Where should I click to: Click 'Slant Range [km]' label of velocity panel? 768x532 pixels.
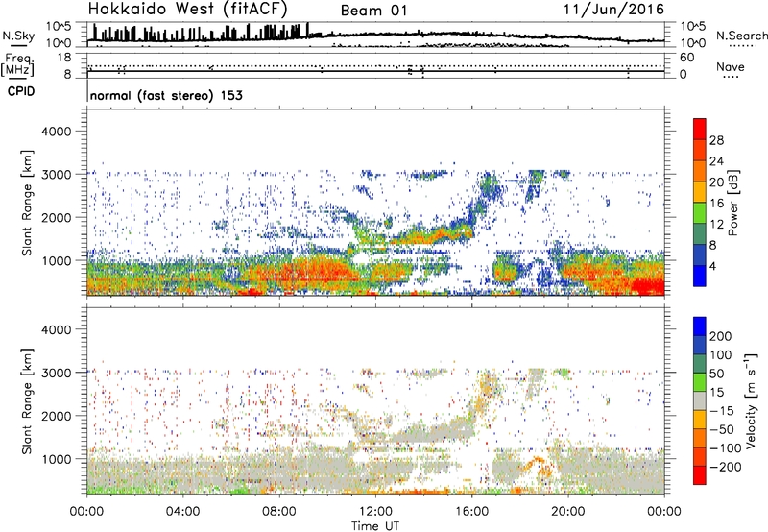pos(28,400)
